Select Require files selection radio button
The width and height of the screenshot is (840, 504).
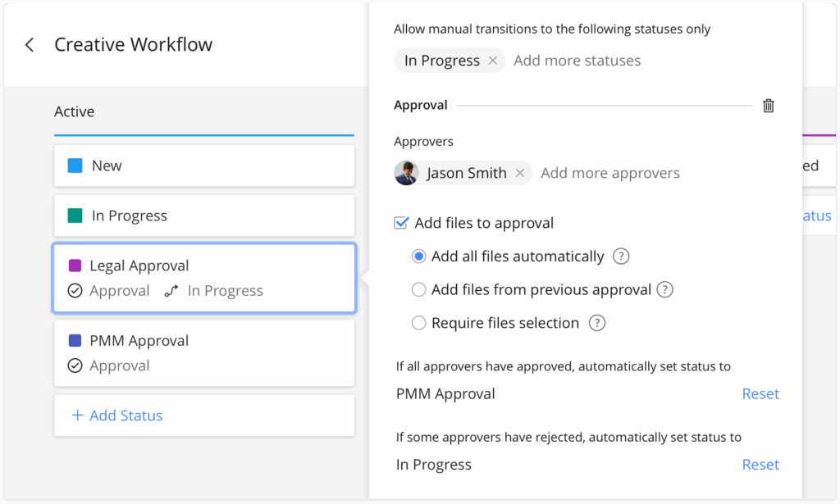tap(418, 323)
